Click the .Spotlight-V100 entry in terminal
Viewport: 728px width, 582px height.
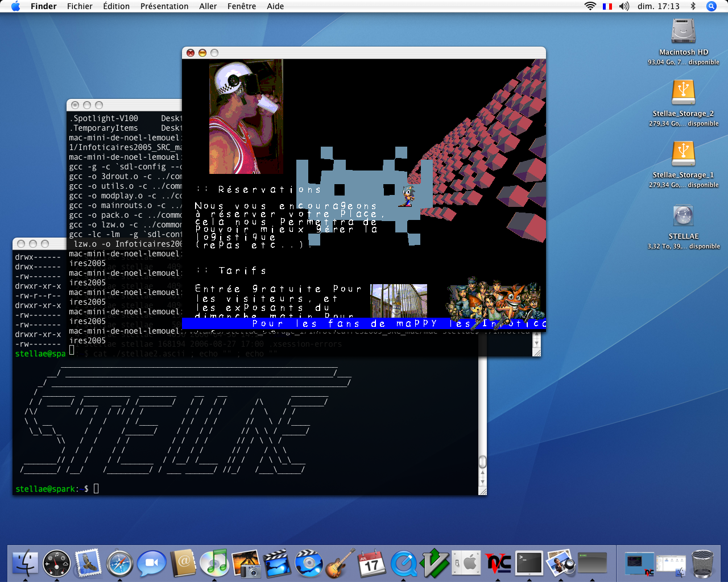point(104,118)
